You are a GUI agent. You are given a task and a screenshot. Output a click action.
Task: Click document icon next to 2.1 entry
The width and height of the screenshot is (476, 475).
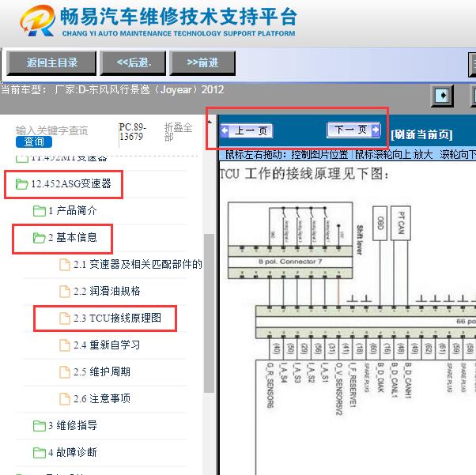pos(65,264)
